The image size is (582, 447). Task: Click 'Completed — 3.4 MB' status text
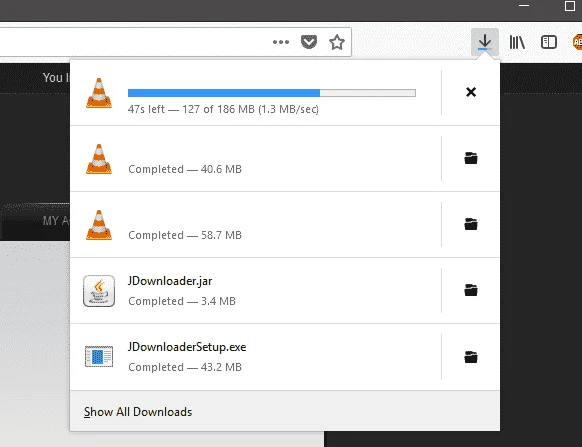pos(182,301)
